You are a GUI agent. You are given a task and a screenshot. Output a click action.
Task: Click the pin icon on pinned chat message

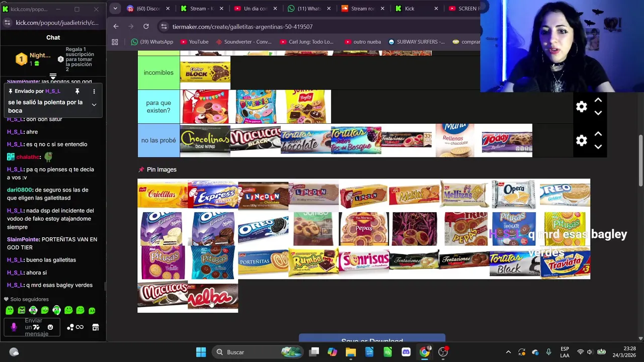pos(77,91)
